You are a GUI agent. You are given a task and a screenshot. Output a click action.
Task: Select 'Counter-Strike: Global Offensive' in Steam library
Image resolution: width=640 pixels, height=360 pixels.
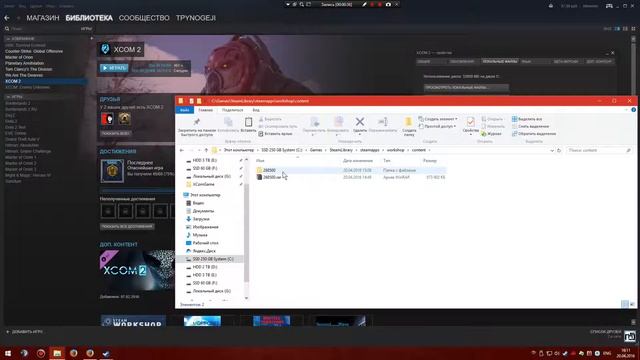pos(34,51)
